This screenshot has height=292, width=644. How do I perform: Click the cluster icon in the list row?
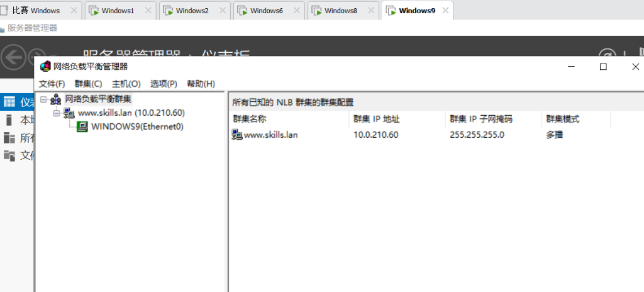tap(237, 135)
